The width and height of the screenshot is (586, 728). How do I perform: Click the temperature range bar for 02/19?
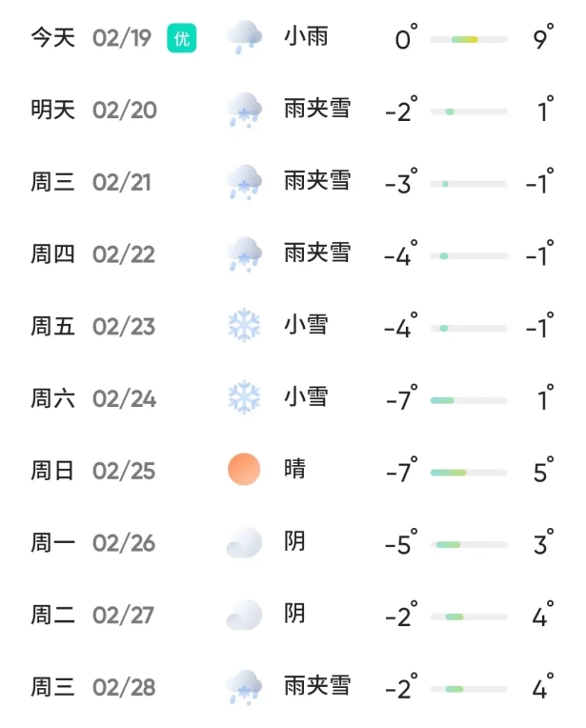pyautogui.click(x=468, y=39)
